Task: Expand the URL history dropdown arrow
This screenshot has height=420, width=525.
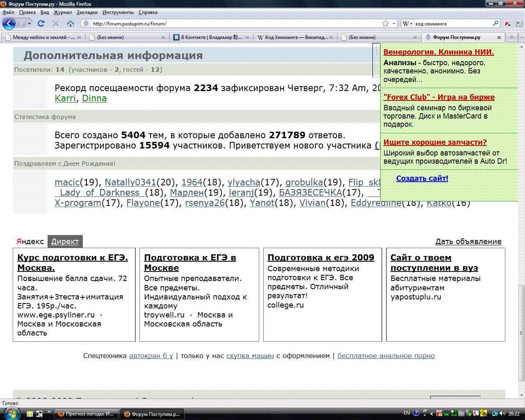Action: [394, 23]
